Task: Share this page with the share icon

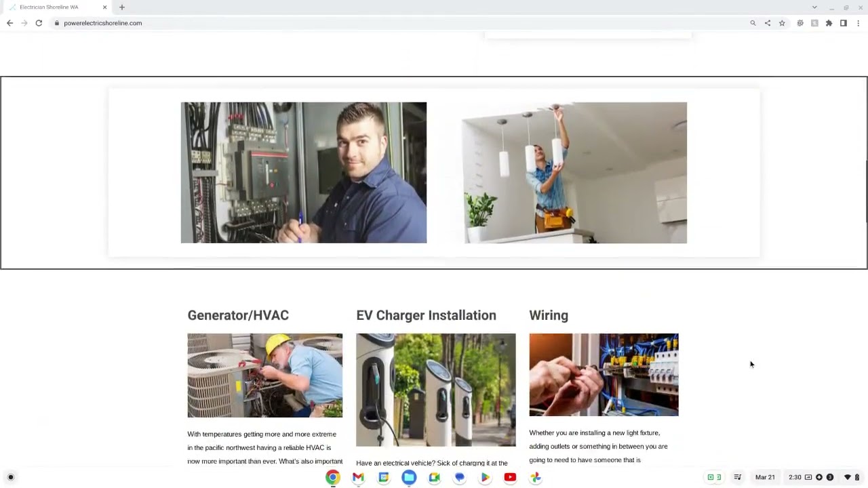Action: [768, 23]
